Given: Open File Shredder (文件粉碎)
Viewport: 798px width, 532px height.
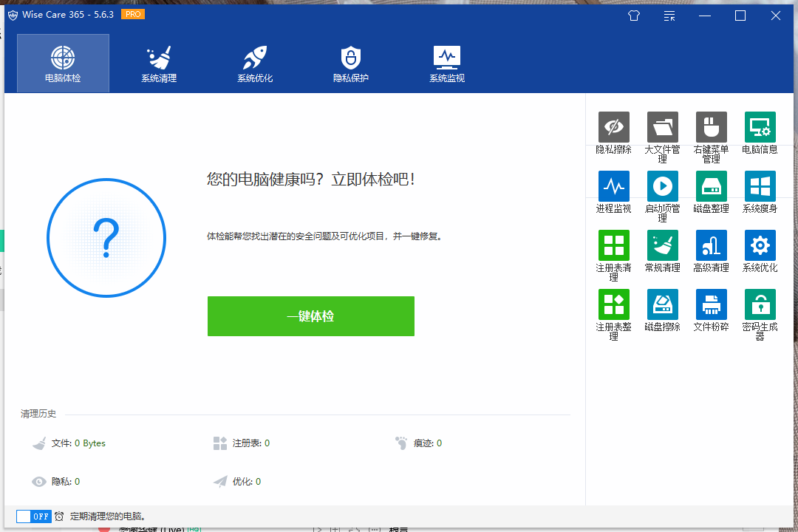Looking at the screenshot, I should [710, 304].
